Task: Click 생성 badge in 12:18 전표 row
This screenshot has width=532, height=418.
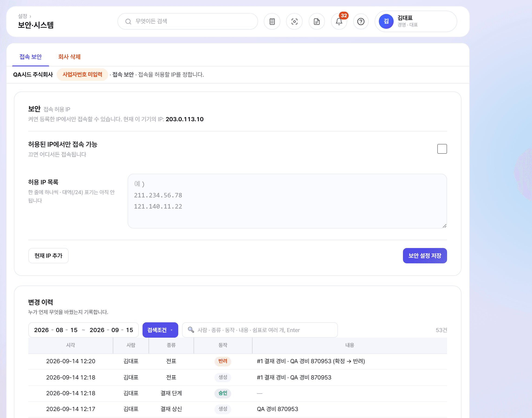Action: click(223, 377)
